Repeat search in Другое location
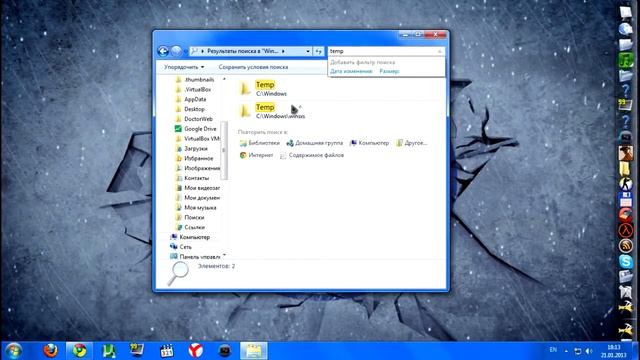 pos(411,143)
